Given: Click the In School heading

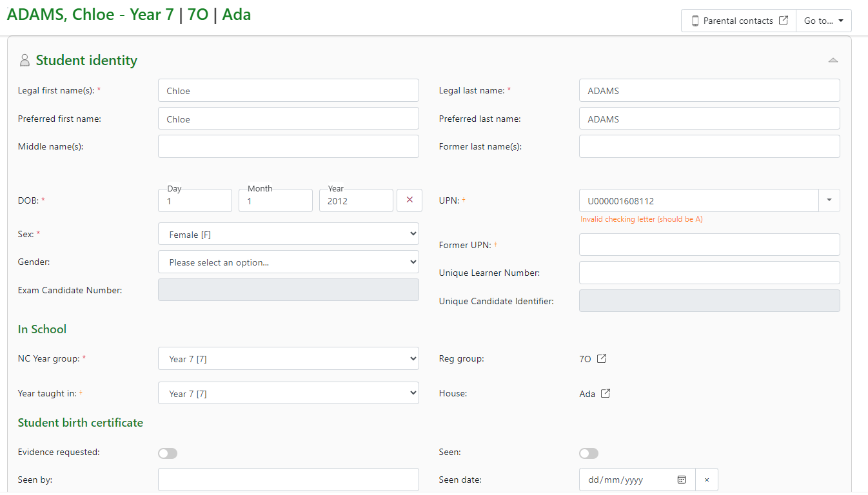Looking at the screenshot, I should pos(42,329).
